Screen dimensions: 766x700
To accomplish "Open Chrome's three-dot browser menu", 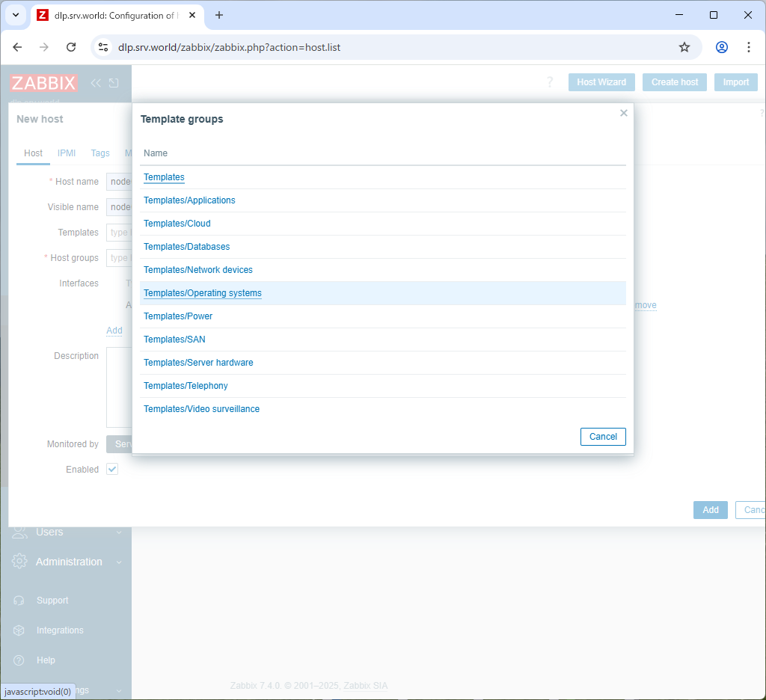I will click(749, 46).
